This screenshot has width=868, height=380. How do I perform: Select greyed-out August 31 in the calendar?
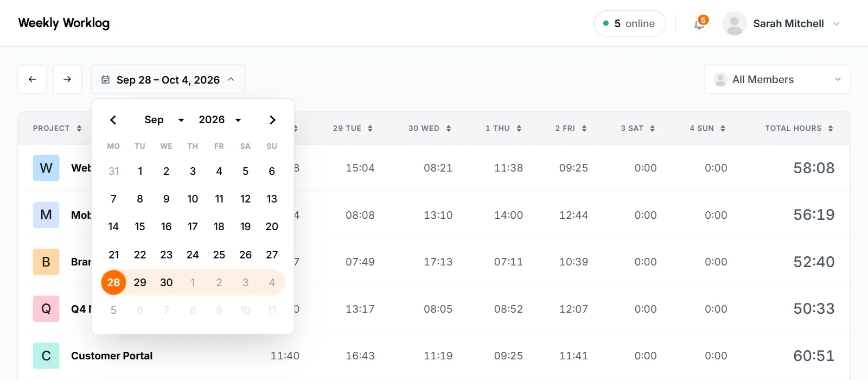113,171
